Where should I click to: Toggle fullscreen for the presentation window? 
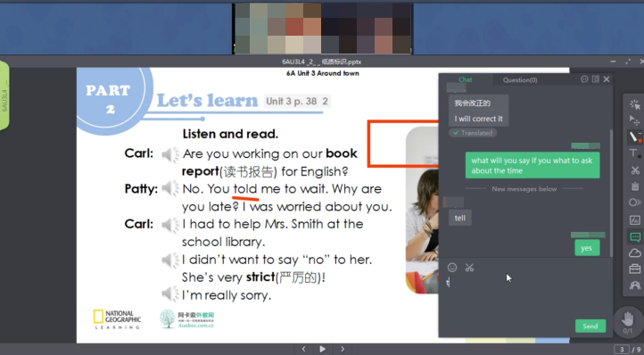pos(628,62)
